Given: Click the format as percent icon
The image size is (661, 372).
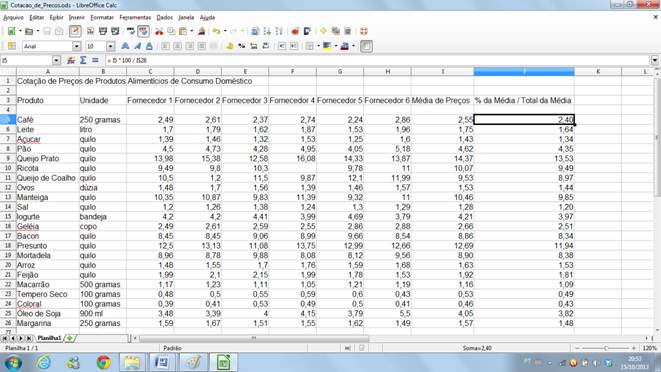Looking at the screenshot, I should (x=242, y=46).
